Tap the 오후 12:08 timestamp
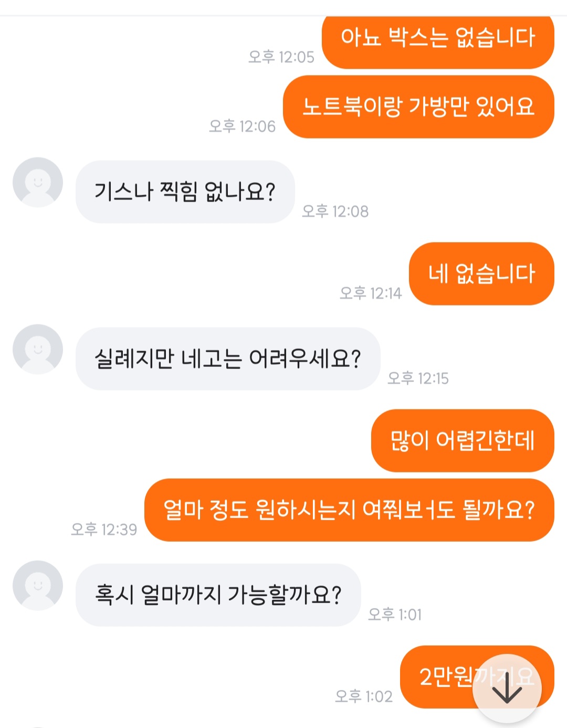The width and height of the screenshot is (567, 728). tap(335, 211)
